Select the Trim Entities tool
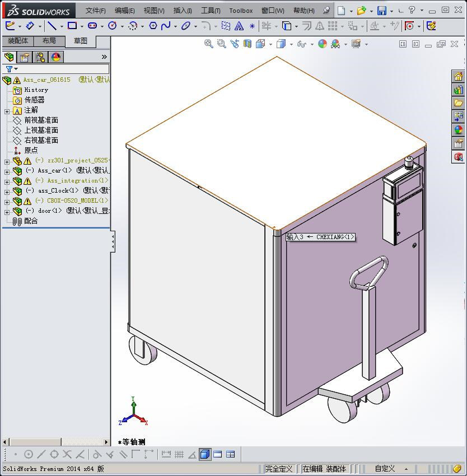The width and height of the screenshot is (467, 476). click(267, 26)
